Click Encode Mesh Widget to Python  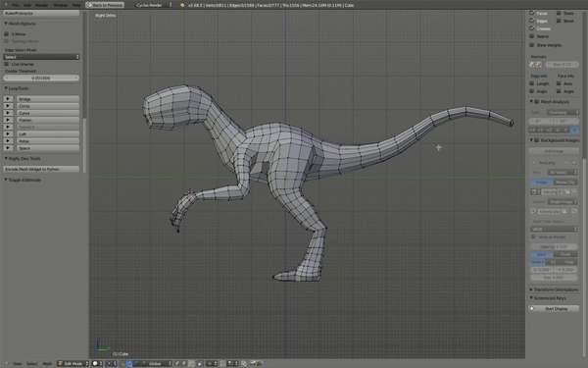[x=41, y=169]
